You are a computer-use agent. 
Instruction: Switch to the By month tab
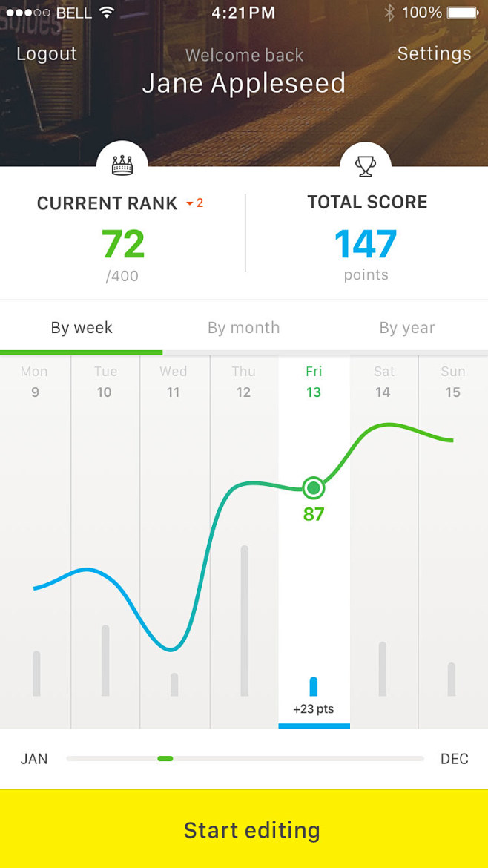244,328
